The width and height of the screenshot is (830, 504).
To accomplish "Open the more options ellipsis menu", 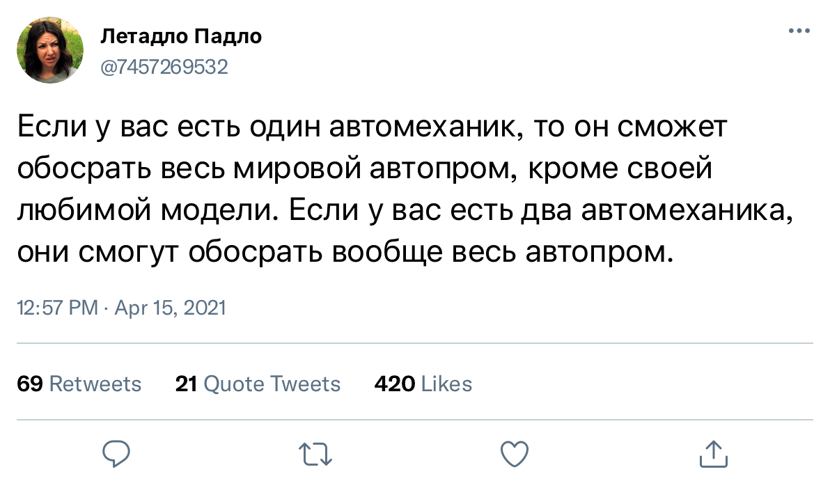I will [x=798, y=31].
